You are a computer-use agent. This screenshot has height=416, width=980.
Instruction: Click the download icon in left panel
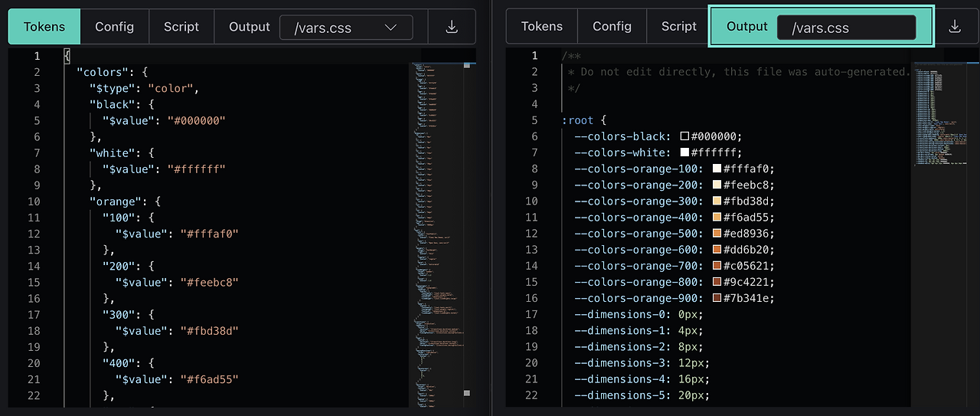click(452, 27)
